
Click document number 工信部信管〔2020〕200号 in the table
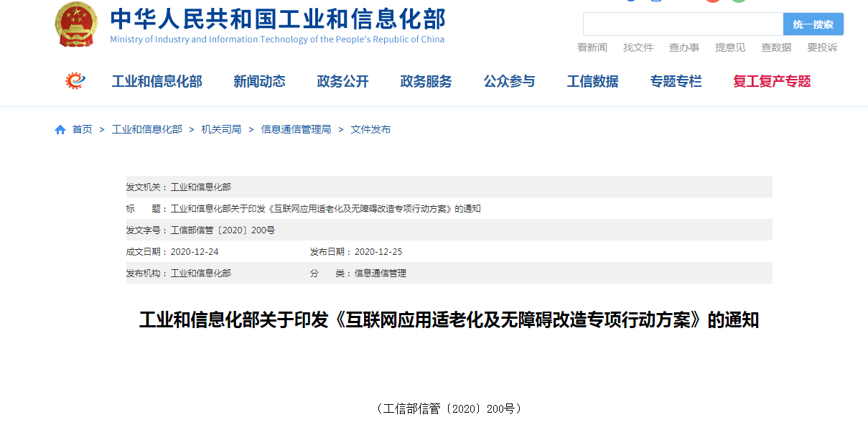tap(223, 230)
